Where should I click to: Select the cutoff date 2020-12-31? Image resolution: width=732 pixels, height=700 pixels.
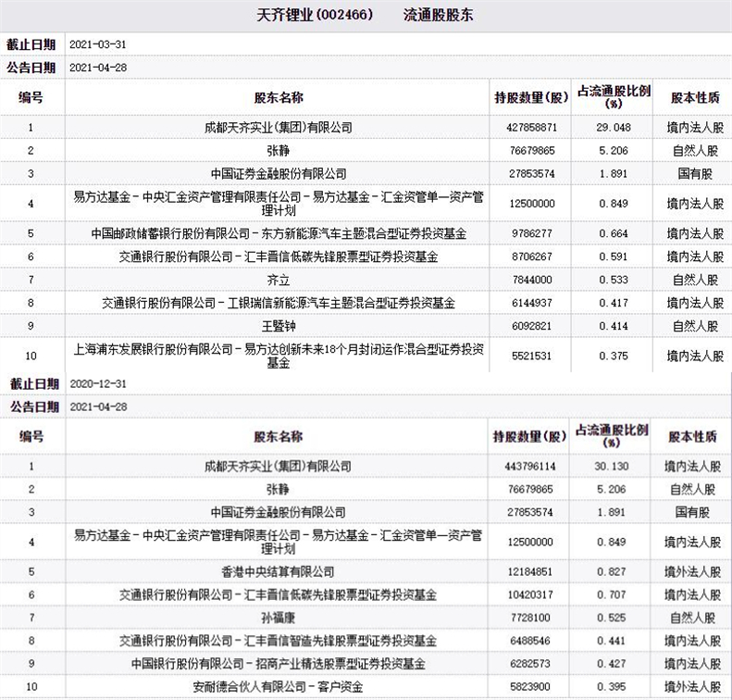pyautogui.click(x=98, y=384)
